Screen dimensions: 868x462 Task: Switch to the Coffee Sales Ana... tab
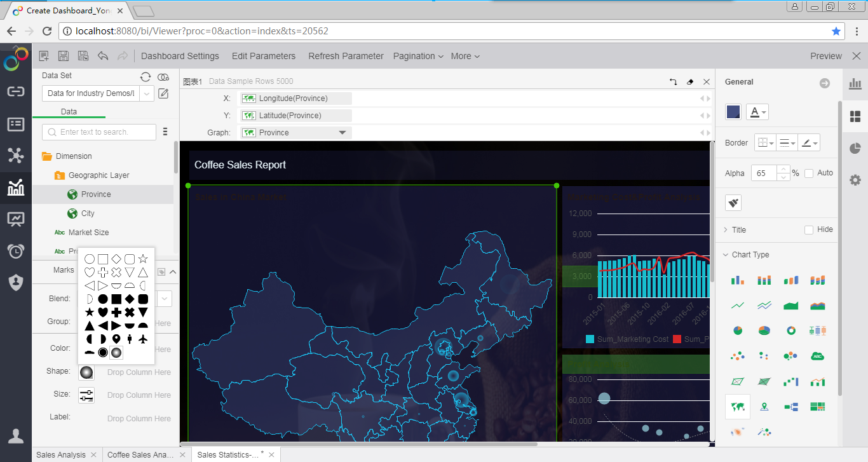click(x=140, y=455)
